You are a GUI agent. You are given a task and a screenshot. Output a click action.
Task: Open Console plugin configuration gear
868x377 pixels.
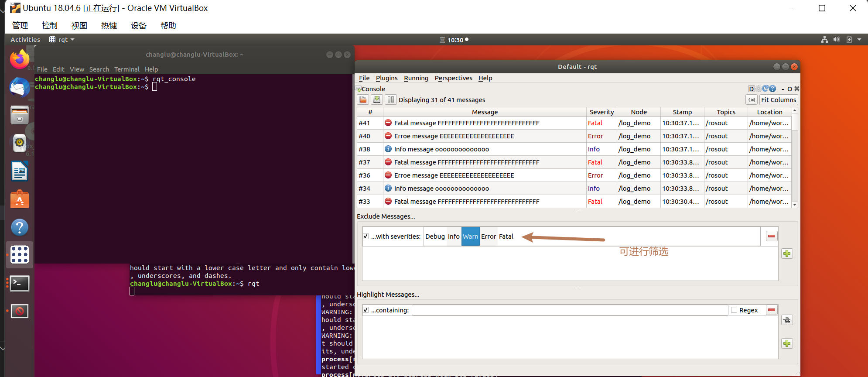(758, 89)
